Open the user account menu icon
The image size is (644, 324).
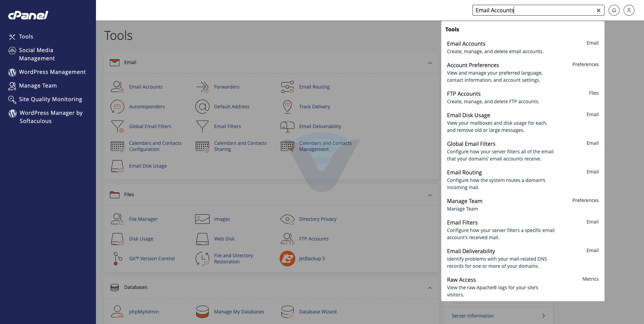[x=629, y=10]
